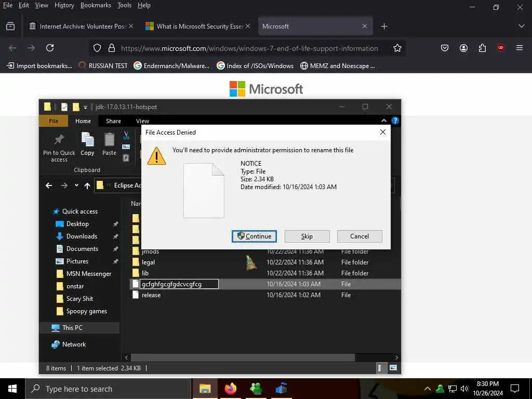Open the File tab in Explorer ribbon
The image size is (532, 399).
(54, 121)
